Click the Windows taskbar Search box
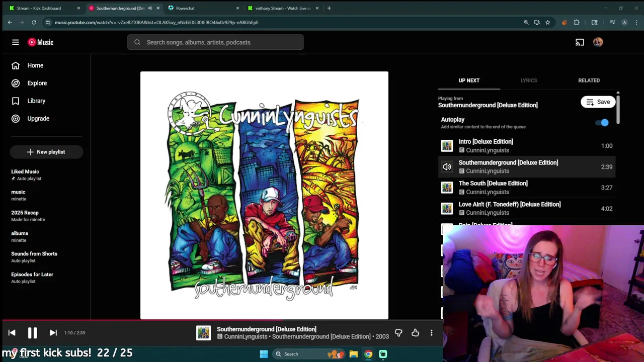644x362 pixels. pyautogui.click(x=308, y=354)
